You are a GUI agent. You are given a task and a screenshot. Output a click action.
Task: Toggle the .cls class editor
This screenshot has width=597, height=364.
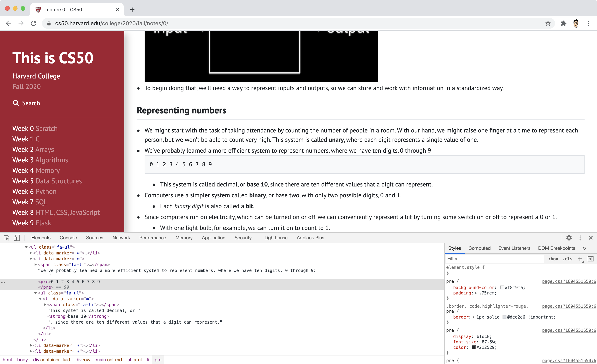coord(567,259)
